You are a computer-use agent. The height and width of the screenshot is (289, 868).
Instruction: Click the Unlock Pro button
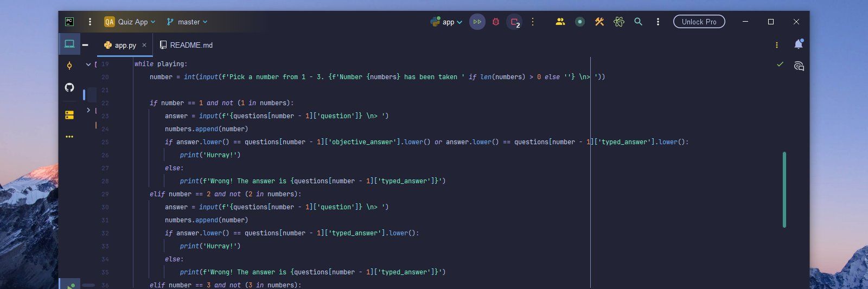click(x=699, y=22)
